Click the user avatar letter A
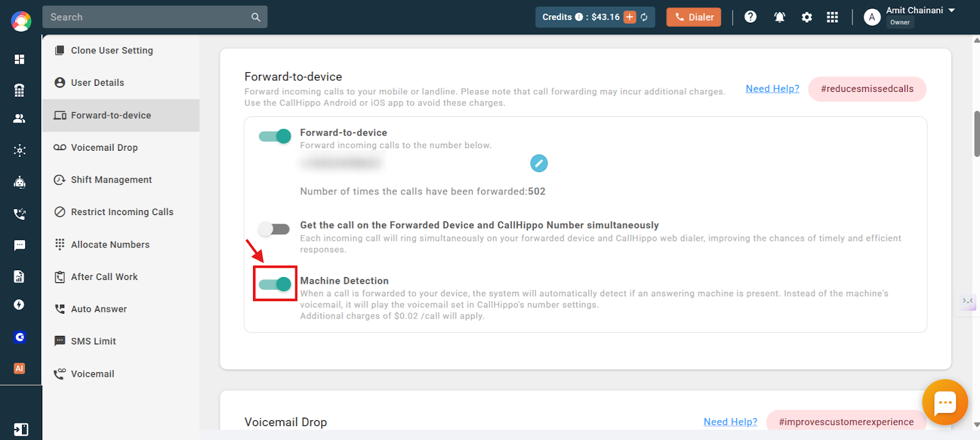 pos(872,17)
